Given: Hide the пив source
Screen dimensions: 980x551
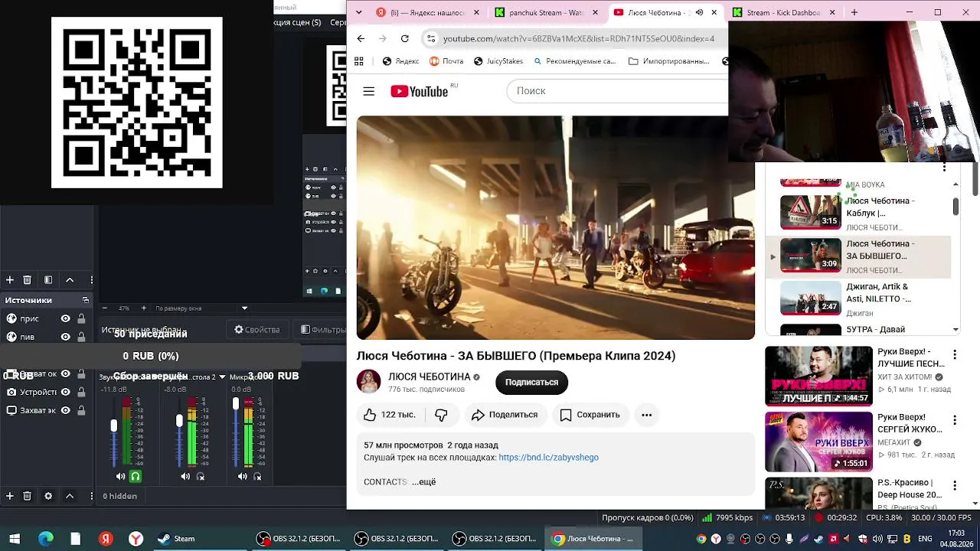Looking at the screenshot, I should pos(66,337).
